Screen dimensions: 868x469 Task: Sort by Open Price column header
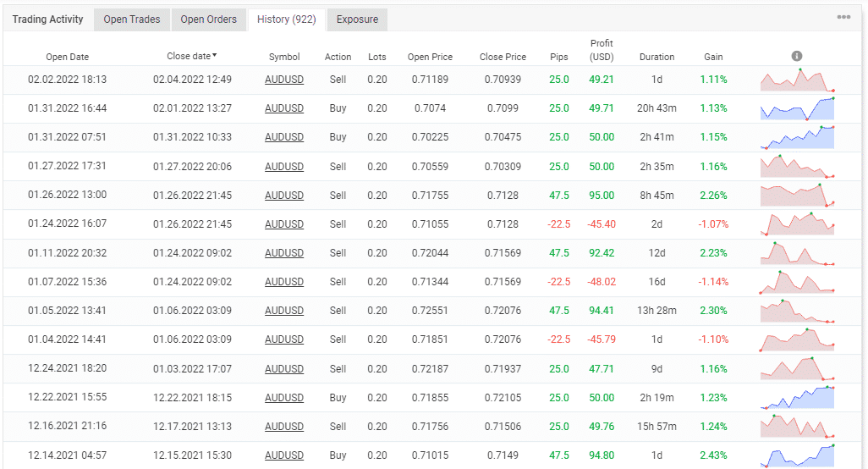coord(430,57)
